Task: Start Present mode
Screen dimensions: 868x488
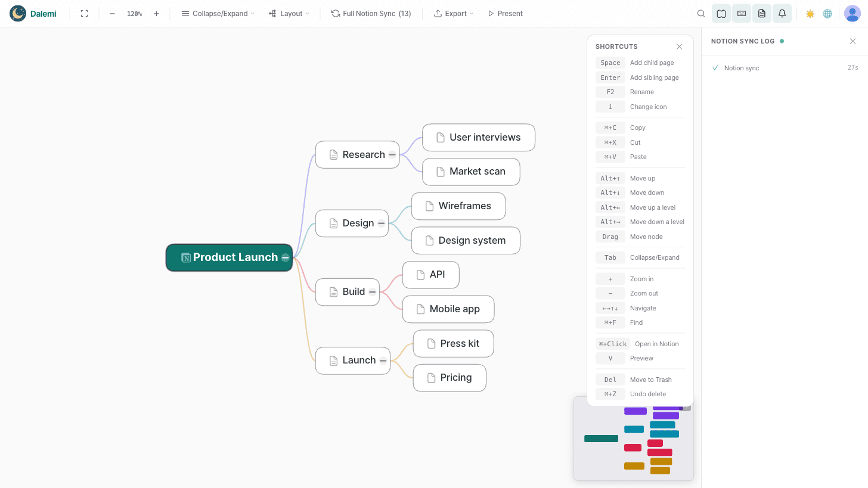Action: point(505,13)
